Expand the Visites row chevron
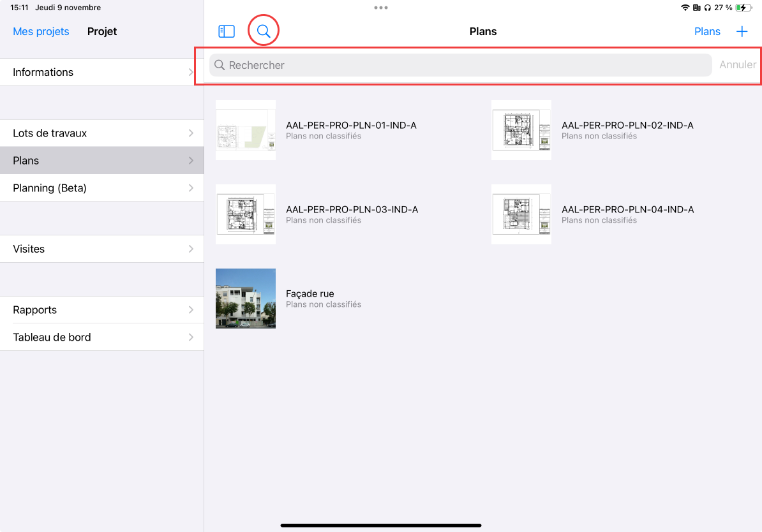 (191, 249)
